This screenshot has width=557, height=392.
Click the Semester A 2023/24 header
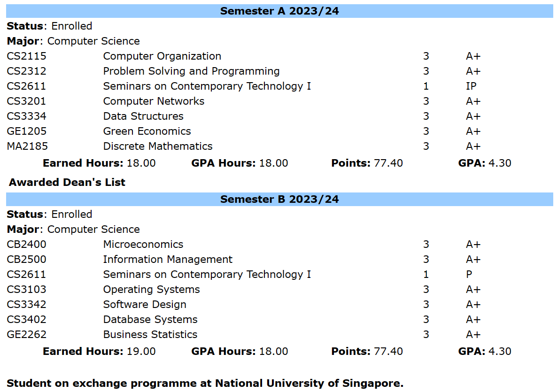(x=279, y=11)
